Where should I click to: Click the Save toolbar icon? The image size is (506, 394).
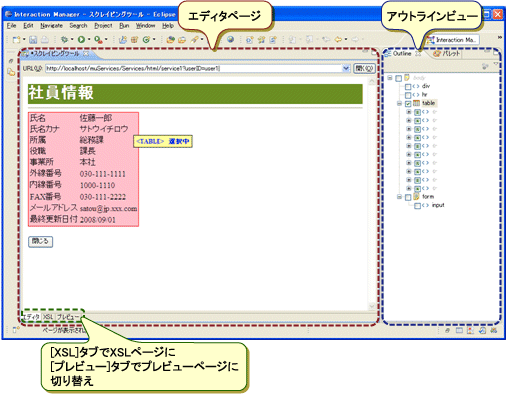(33, 40)
